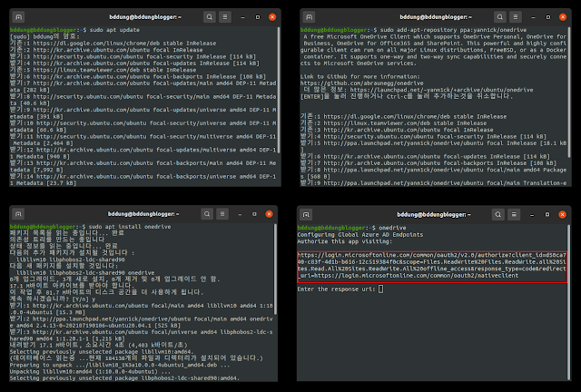Open hamburger menu in the add-apt-repository terminal

[x=516, y=17]
